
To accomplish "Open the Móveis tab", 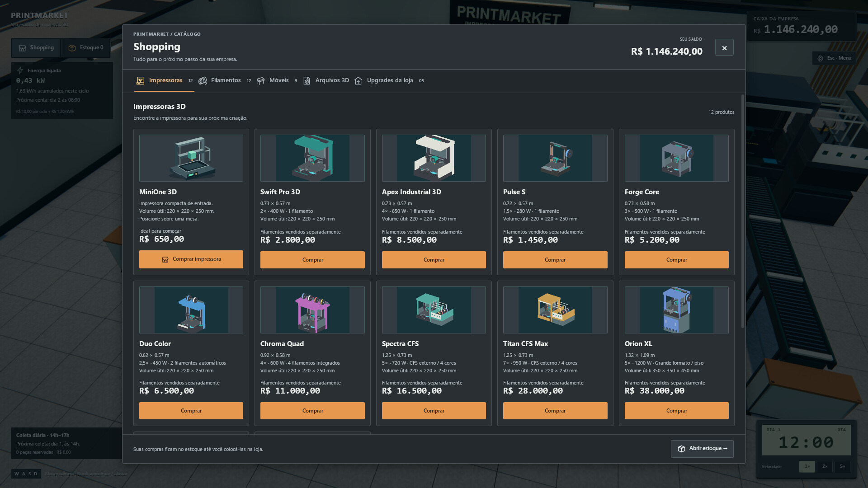I will point(277,80).
